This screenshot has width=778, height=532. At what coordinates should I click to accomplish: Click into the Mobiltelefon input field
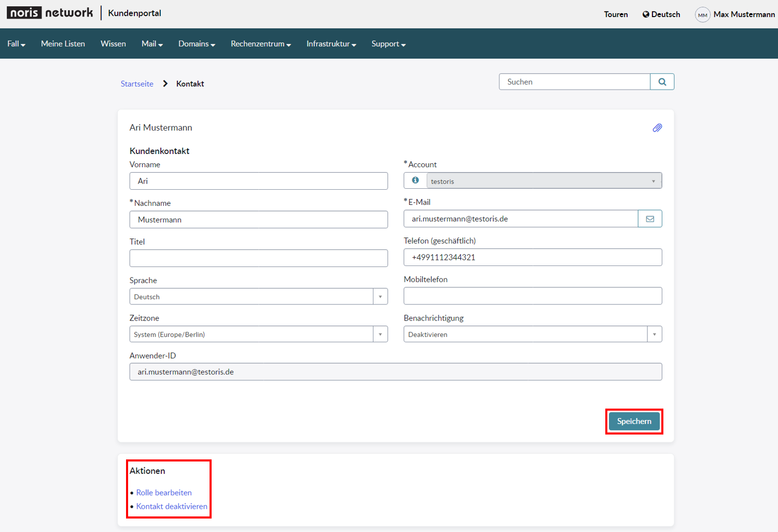tap(533, 296)
